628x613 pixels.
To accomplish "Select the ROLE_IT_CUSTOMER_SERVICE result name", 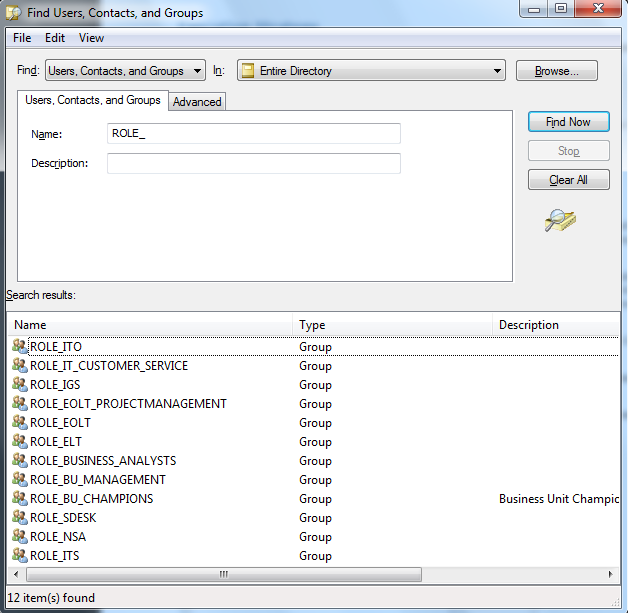I will [x=109, y=366].
